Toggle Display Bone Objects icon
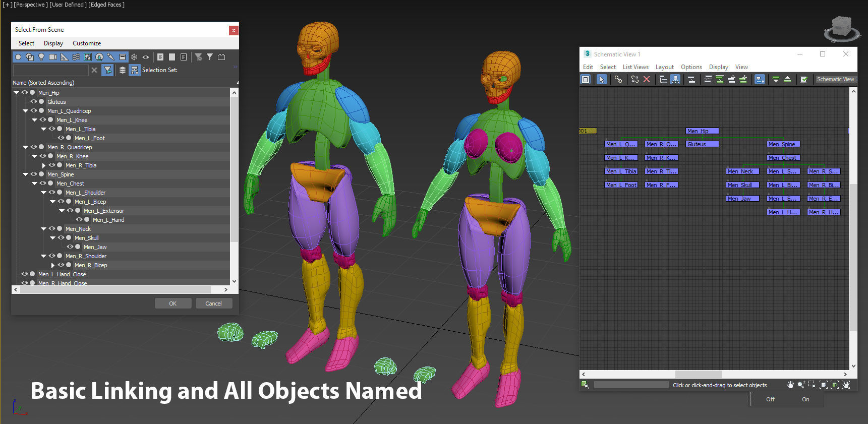This screenshot has height=424, width=868. (111, 57)
